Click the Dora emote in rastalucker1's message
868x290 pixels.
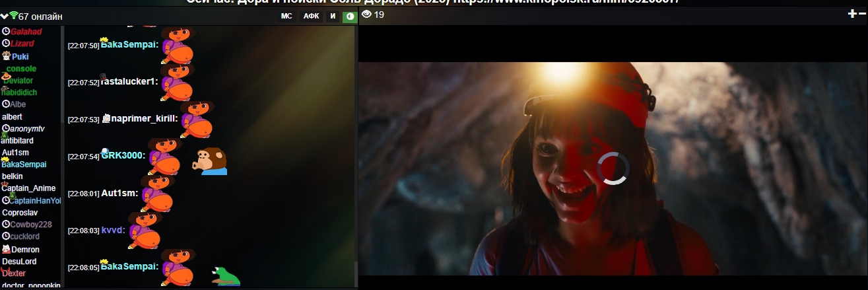click(178, 82)
